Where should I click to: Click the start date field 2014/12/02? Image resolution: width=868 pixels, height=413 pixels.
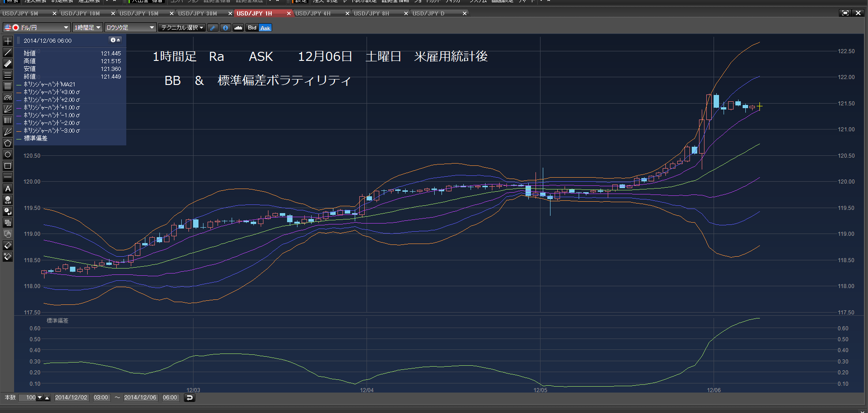71,398
